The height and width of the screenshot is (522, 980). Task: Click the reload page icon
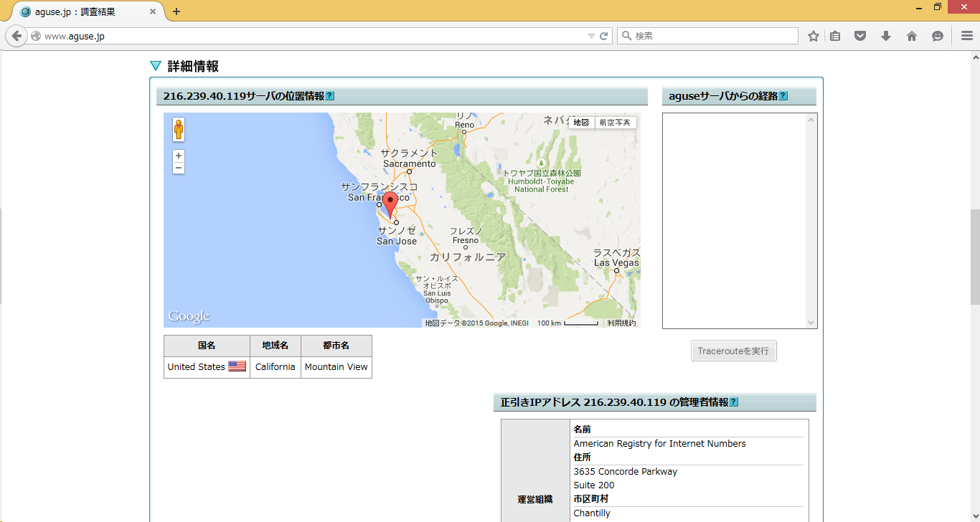point(604,36)
